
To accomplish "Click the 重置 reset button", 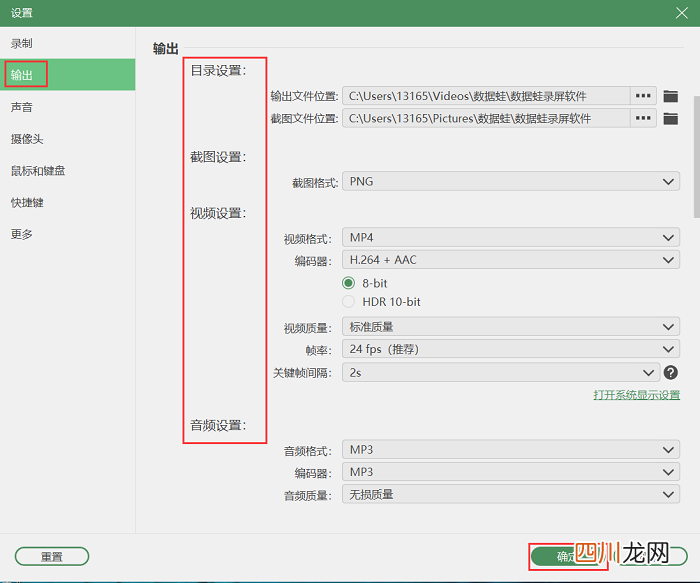I will coord(52,556).
